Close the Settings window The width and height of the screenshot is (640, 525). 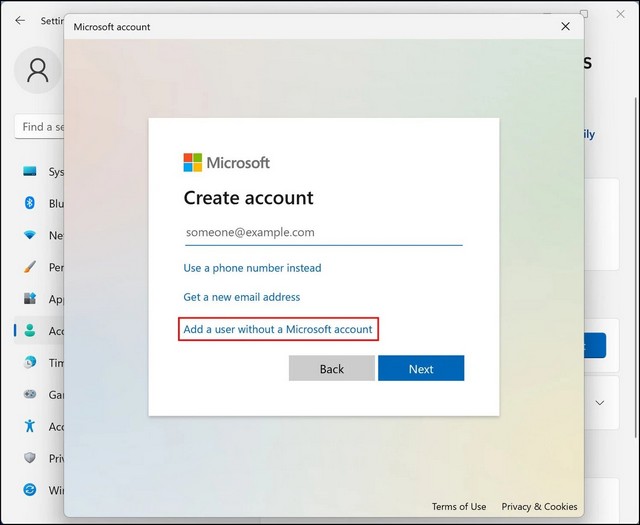click(620, 14)
